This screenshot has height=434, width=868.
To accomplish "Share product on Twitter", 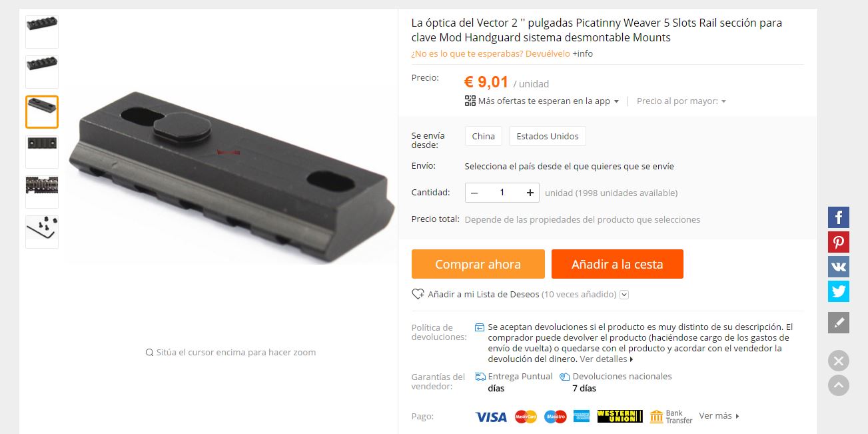I will tap(839, 291).
